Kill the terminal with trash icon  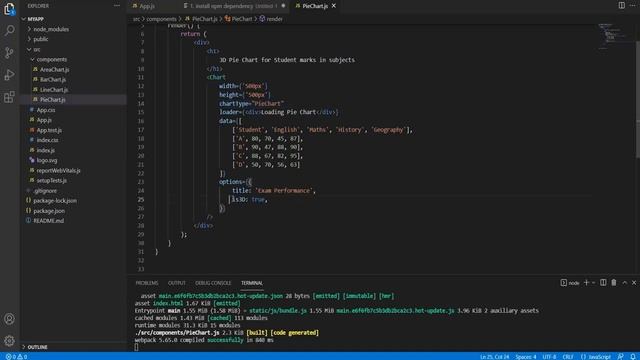coord(614,282)
